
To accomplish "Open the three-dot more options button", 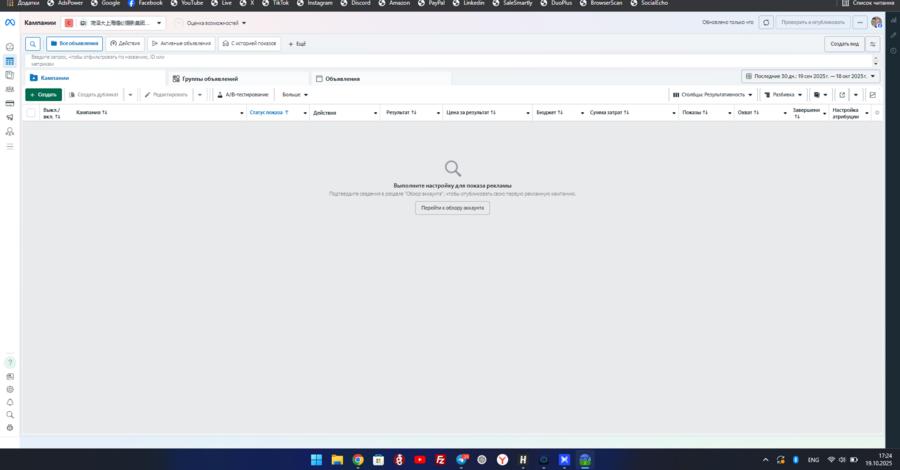I will click(x=858, y=22).
